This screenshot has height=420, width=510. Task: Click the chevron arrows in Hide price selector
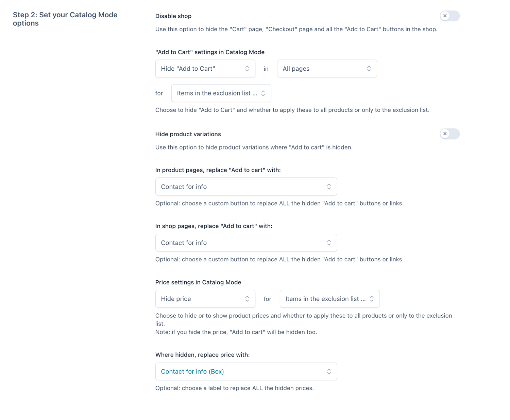pos(247,299)
